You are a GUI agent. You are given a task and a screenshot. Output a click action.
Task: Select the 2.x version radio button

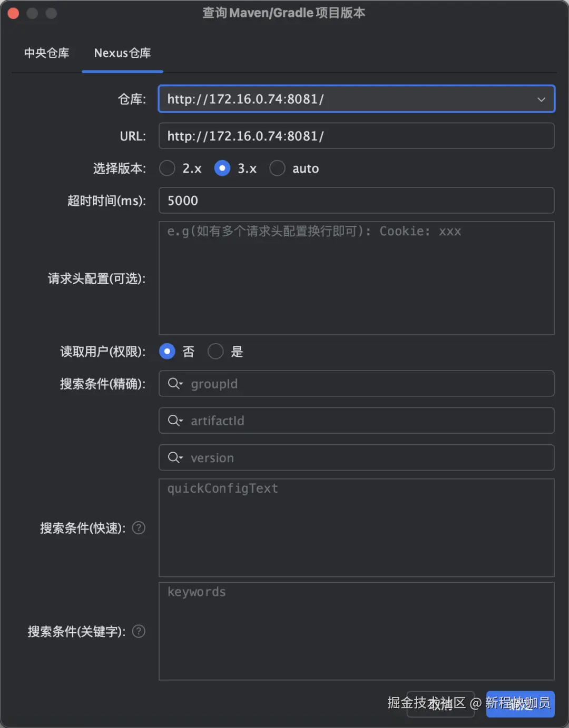tap(168, 168)
